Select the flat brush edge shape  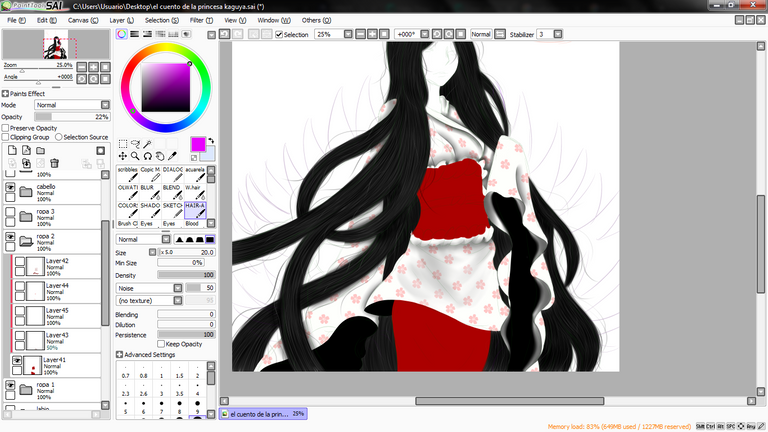210,239
